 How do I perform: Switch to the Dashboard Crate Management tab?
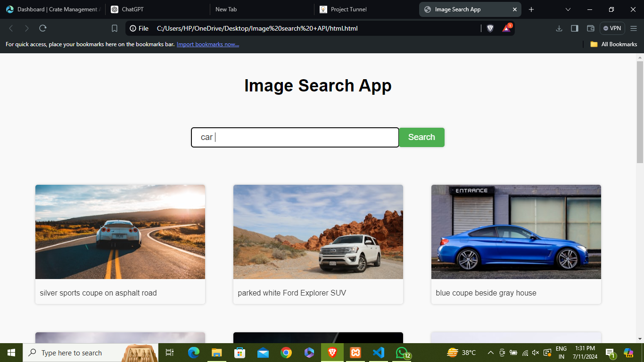(52, 9)
